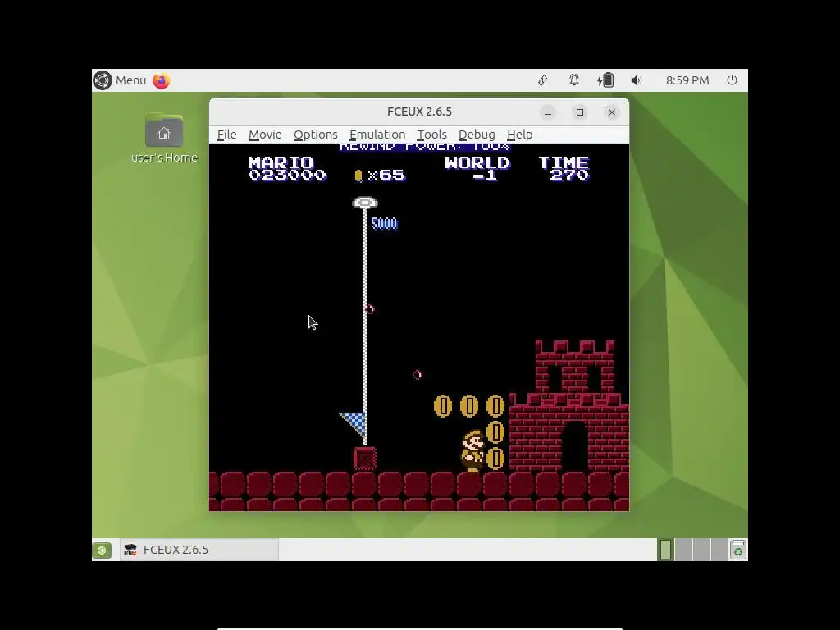Viewport: 840px width, 630px height.
Task: Open the Movie menu
Action: pos(265,135)
